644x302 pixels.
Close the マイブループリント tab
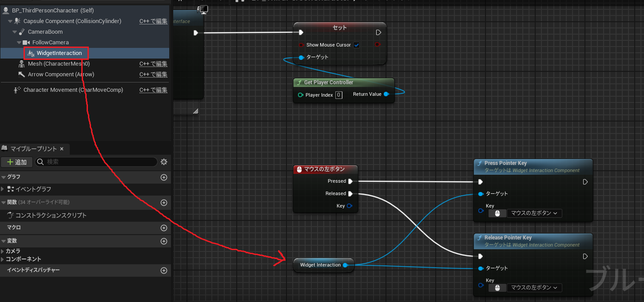[62, 149]
